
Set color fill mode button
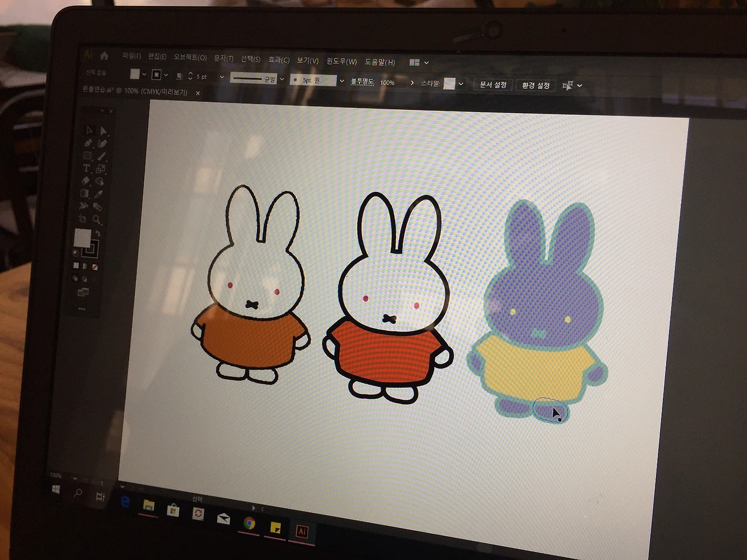click(x=75, y=265)
